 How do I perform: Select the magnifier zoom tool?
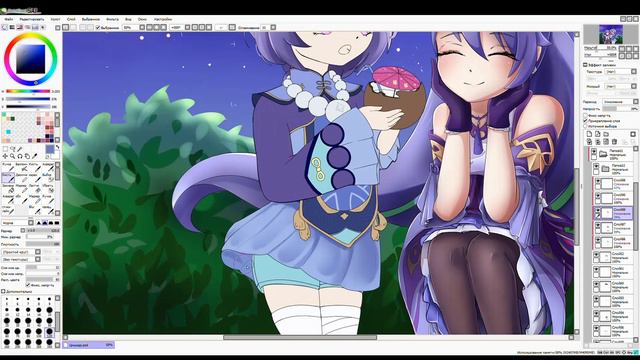(x=13, y=156)
